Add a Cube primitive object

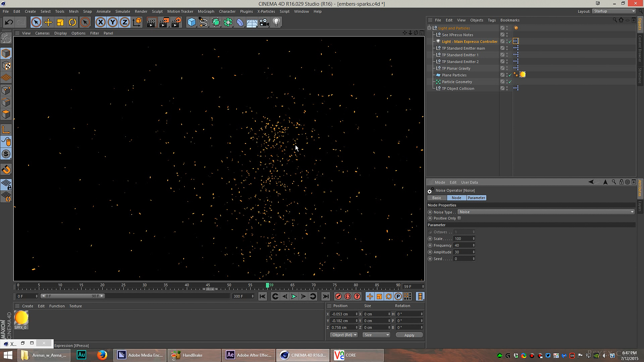pyautogui.click(x=192, y=22)
